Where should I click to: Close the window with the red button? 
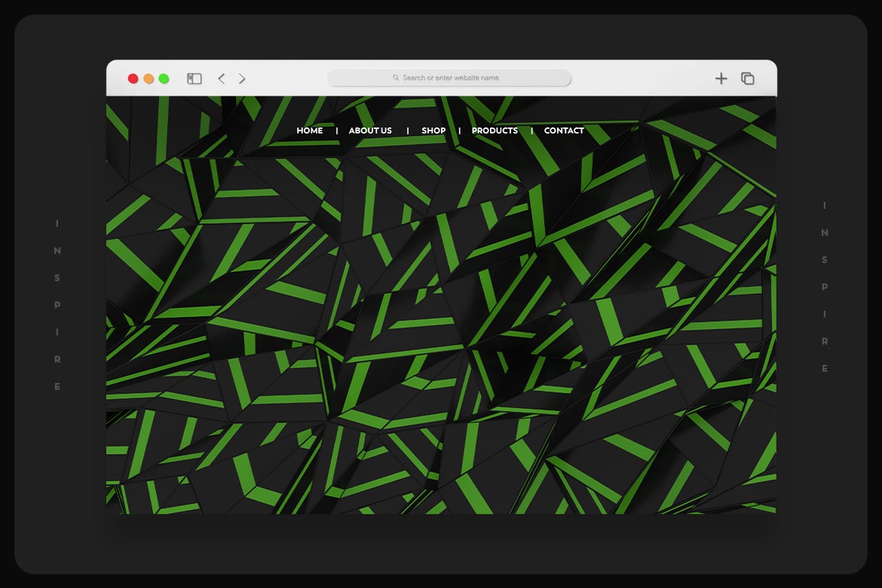pyautogui.click(x=133, y=78)
